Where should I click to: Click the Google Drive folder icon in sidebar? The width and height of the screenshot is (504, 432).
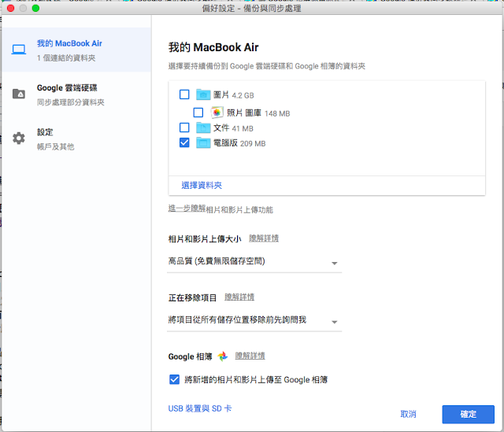[x=19, y=94]
